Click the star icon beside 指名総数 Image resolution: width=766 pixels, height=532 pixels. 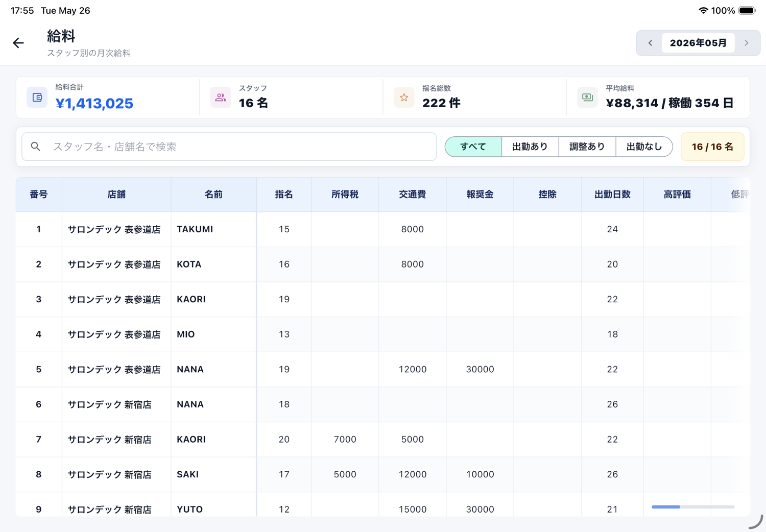click(404, 98)
